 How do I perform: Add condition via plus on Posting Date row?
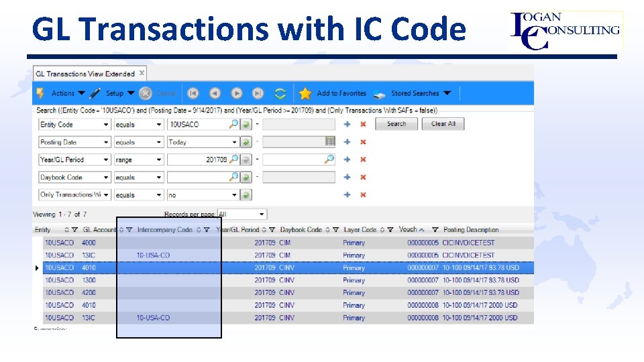[x=347, y=141]
